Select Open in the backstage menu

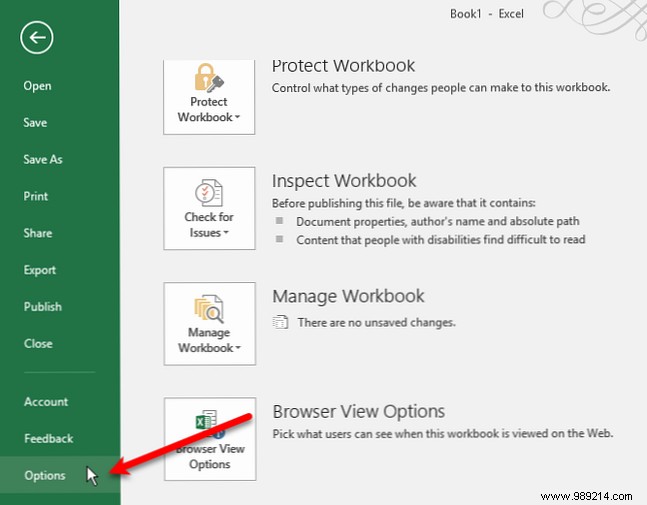37,86
